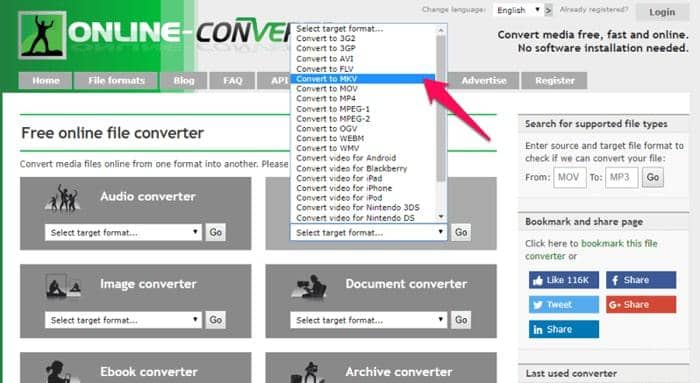The height and width of the screenshot is (383, 700).
Task: Like the page on Facebook
Action: 563,280
